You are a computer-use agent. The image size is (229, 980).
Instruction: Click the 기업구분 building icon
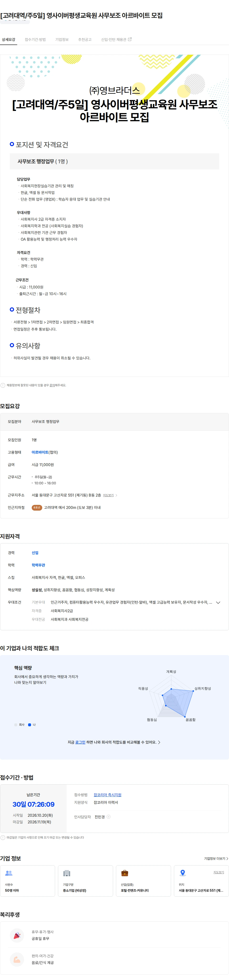(x=67, y=873)
